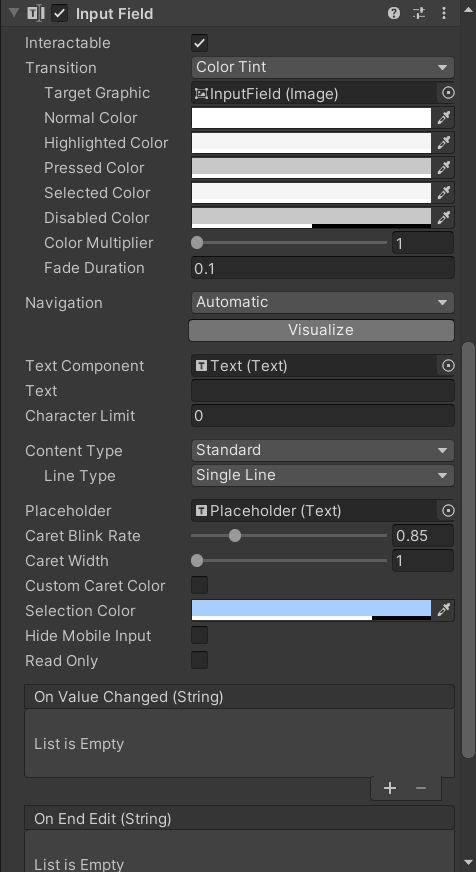This screenshot has width=476, height=872.
Task: Open the Highlighted Color swatch
Action: 311,143
